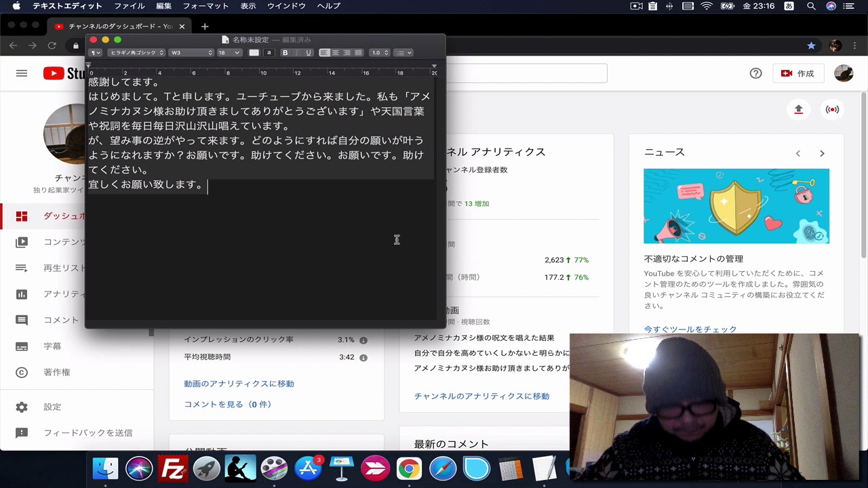Open チャンネルのアナリティクスに移動 link
This screenshot has height=488, width=868.
(x=481, y=396)
